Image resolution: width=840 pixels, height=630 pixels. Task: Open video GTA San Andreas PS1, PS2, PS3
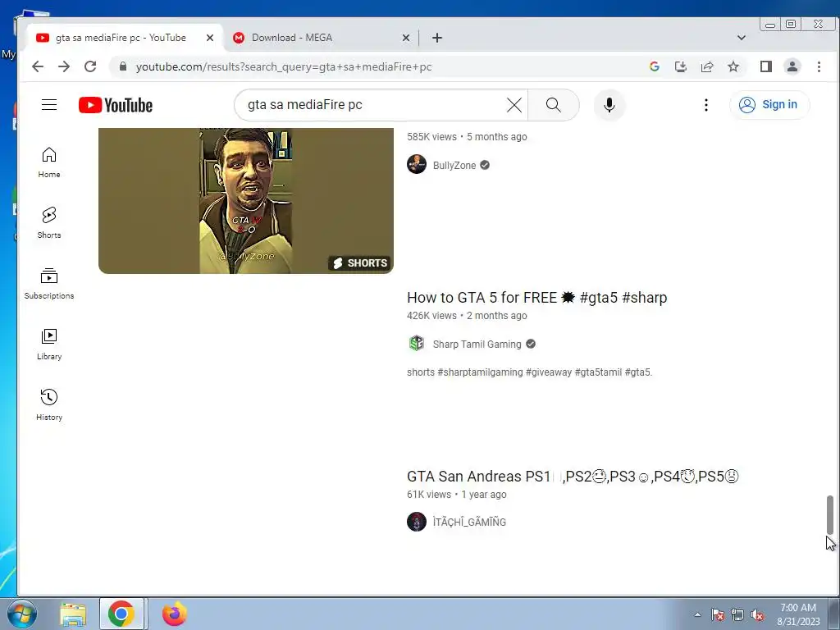tap(573, 477)
